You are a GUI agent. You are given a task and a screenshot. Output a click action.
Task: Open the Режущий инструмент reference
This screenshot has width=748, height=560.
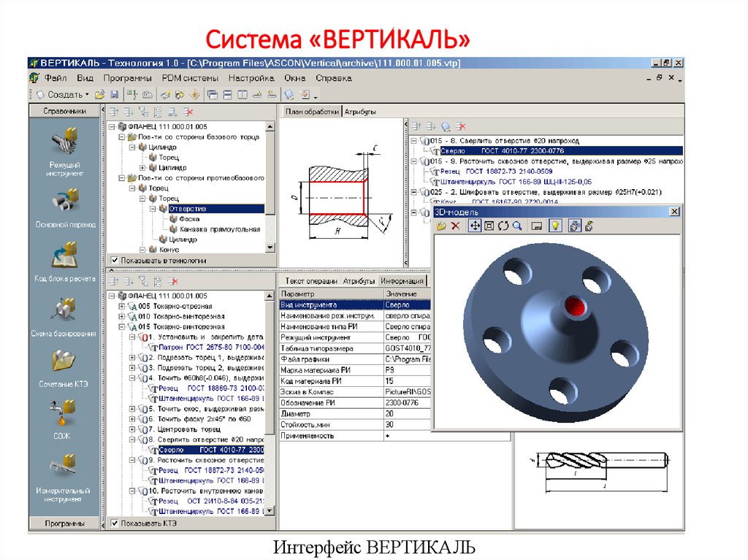click(64, 152)
